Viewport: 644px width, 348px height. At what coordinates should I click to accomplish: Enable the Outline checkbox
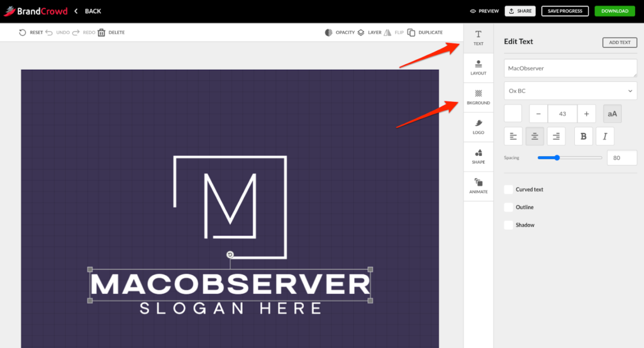508,207
